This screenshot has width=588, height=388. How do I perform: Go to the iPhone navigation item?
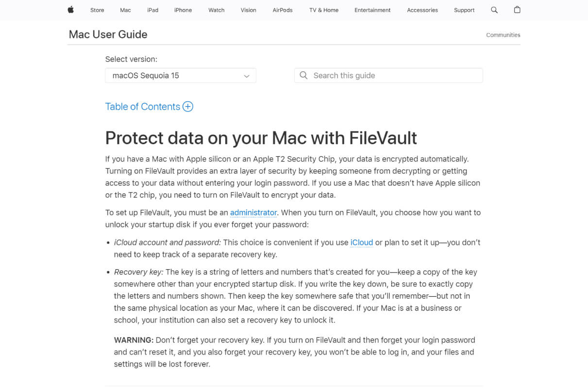tap(183, 10)
